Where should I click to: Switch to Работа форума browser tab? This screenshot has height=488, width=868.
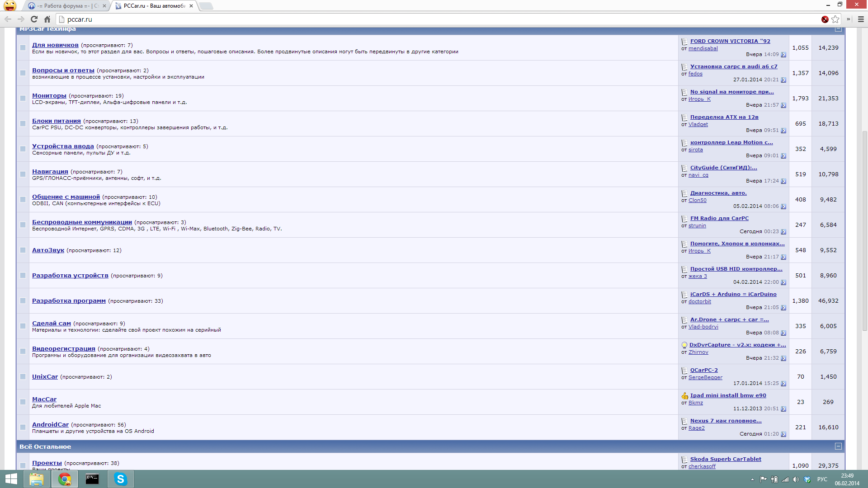[68, 6]
